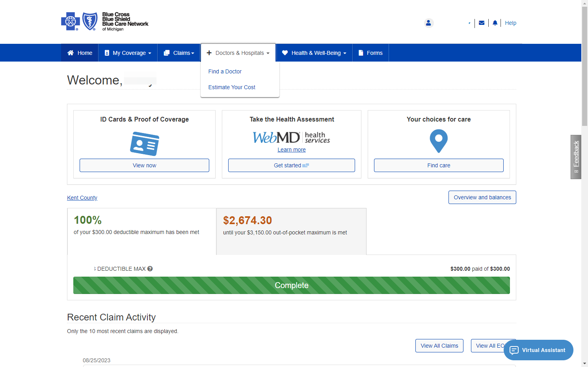Select the 100% deductible tab
Image resolution: width=588 pixels, height=367 pixels.
[141, 231]
